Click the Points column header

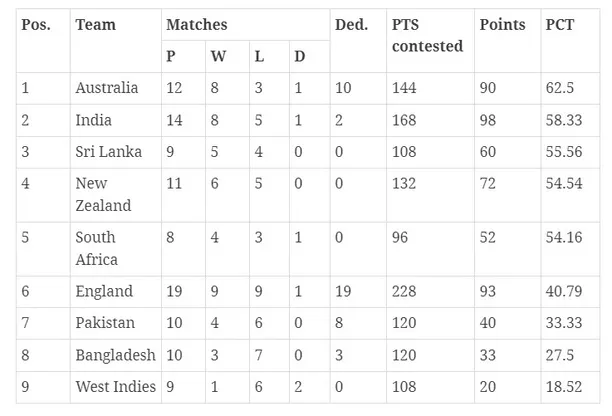tap(502, 24)
